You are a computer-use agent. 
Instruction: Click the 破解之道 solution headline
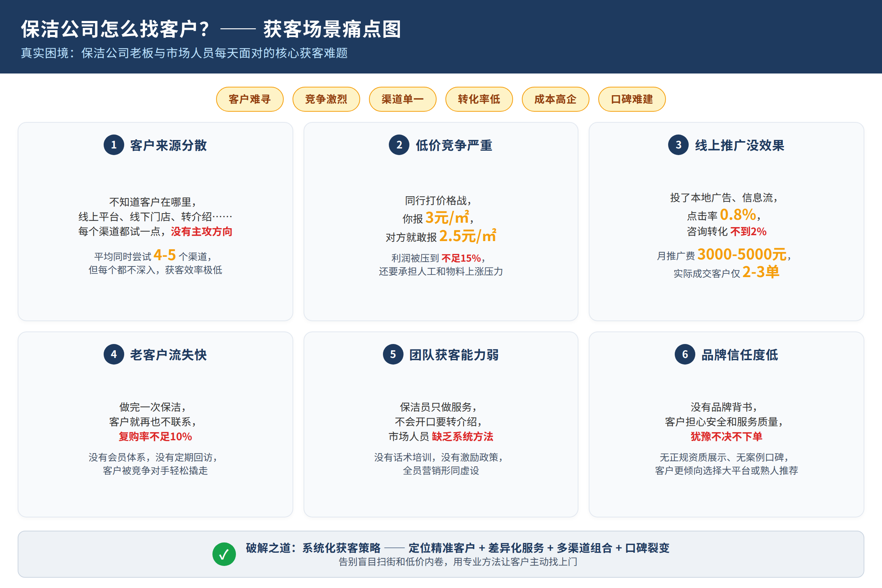pyautogui.click(x=458, y=548)
